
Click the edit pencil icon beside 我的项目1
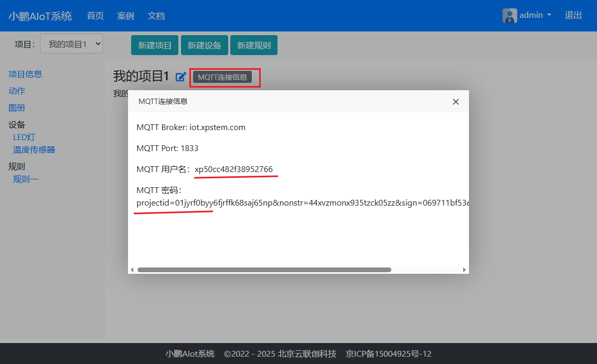[x=181, y=77]
